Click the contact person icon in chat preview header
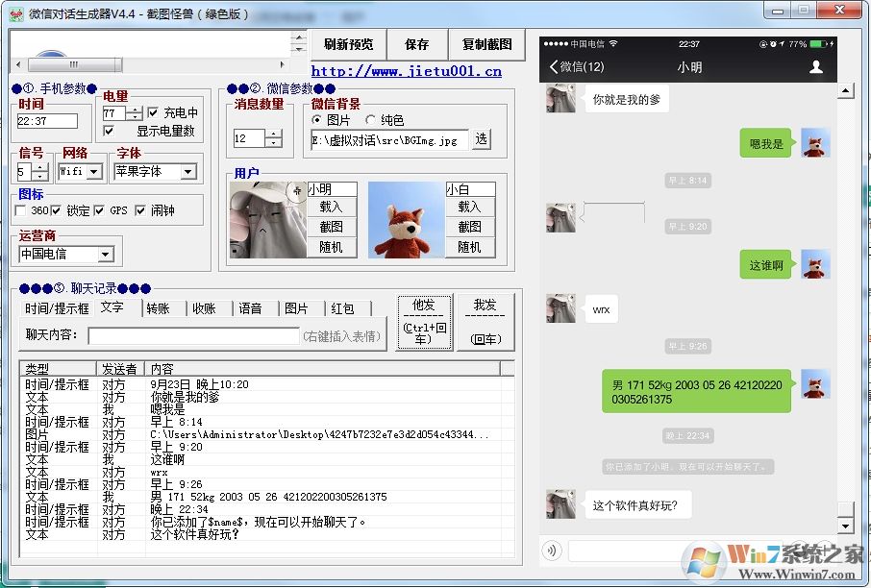871x588 pixels. (x=815, y=66)
